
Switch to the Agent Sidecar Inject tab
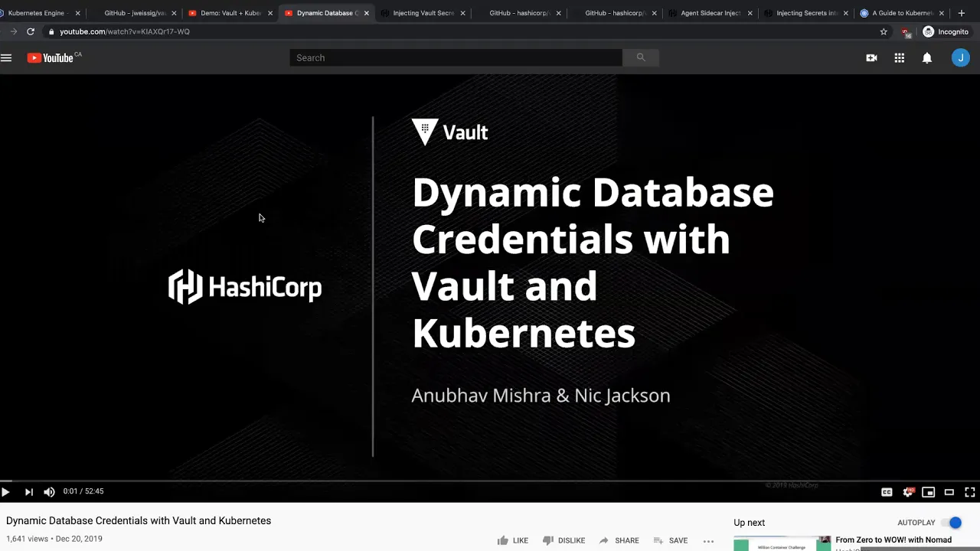click(710, 13)
